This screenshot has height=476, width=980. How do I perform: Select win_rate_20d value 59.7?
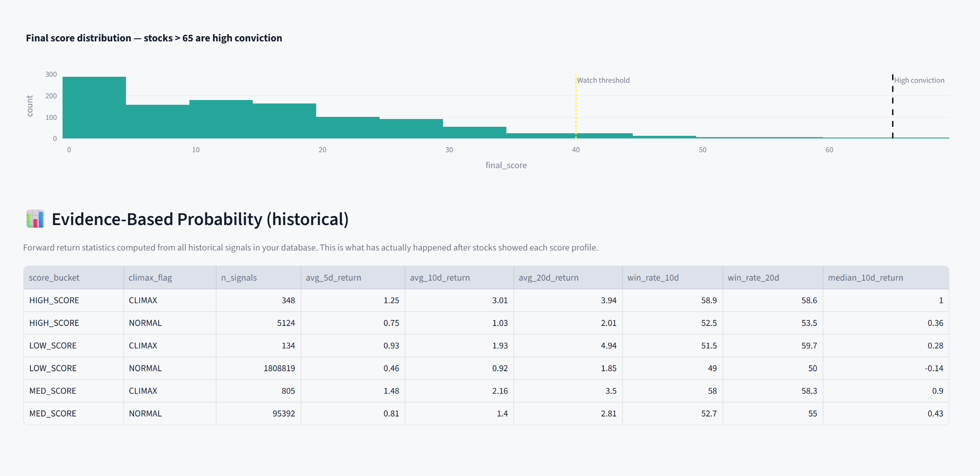pos(773,346)
